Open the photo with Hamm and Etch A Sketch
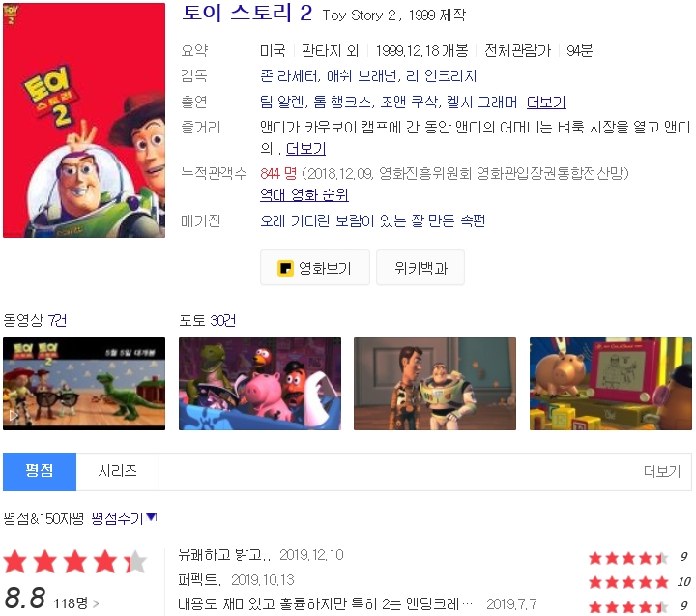 coord(610,384)
